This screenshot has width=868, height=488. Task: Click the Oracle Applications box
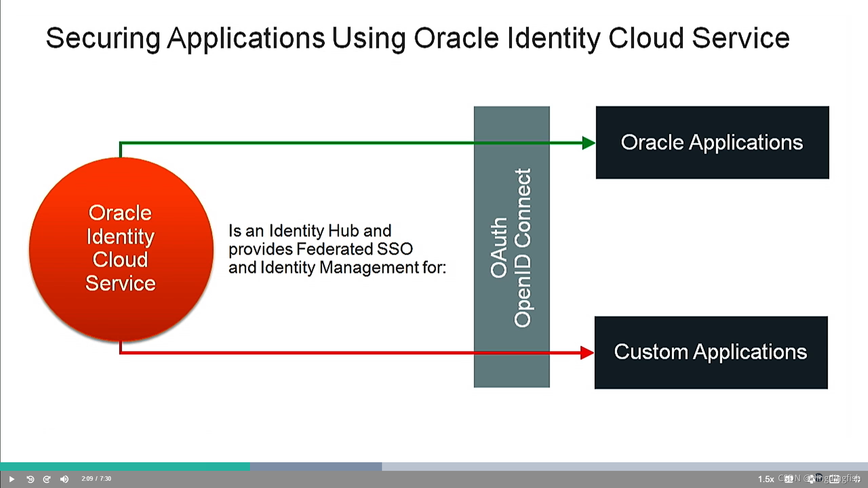pos(712,143)
